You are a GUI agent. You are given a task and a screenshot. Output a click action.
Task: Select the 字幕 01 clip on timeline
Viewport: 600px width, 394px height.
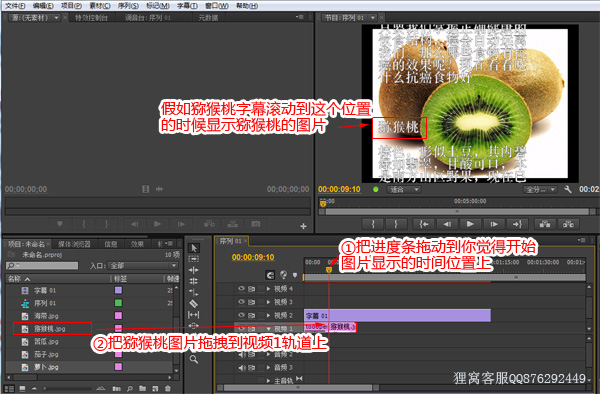click(397, 316)
